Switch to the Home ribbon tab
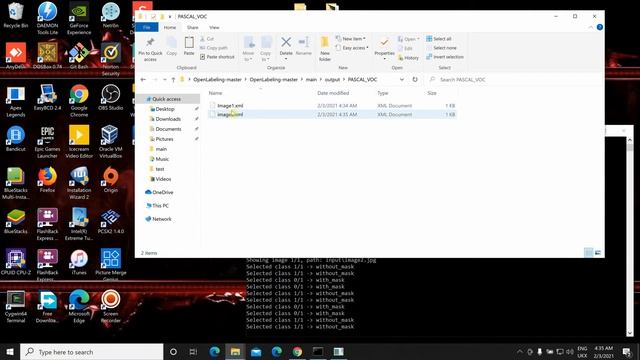Image resolution: width=640 pixels, height=360 pixels. 170,27
